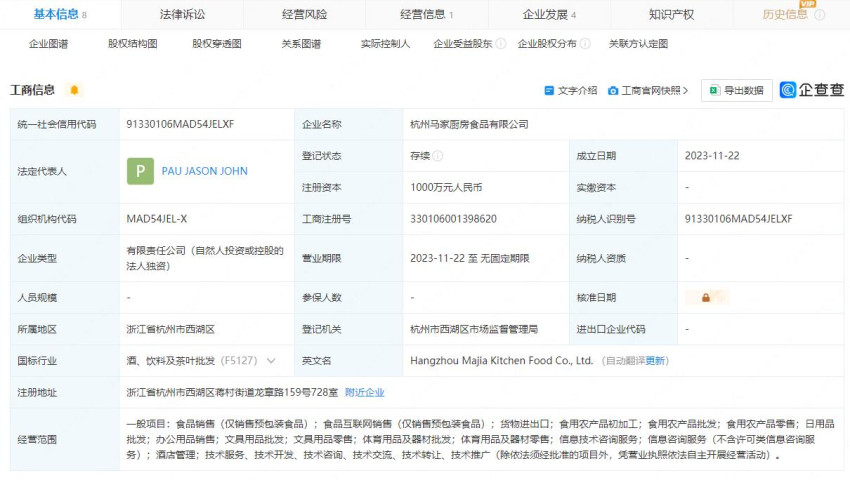Click the Excel icon on 导出数据

[x=714, y=91]
